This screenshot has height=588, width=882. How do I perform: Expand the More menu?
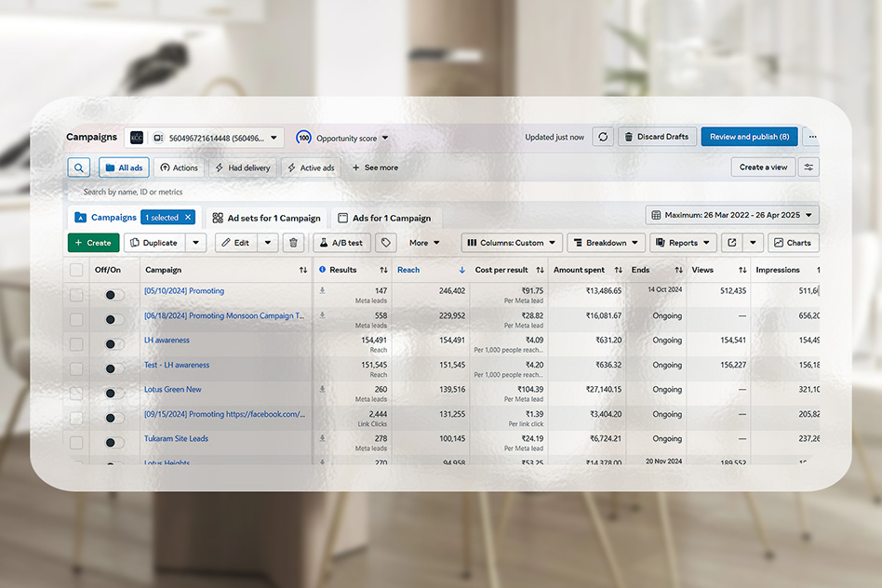(x=424, y=243)
